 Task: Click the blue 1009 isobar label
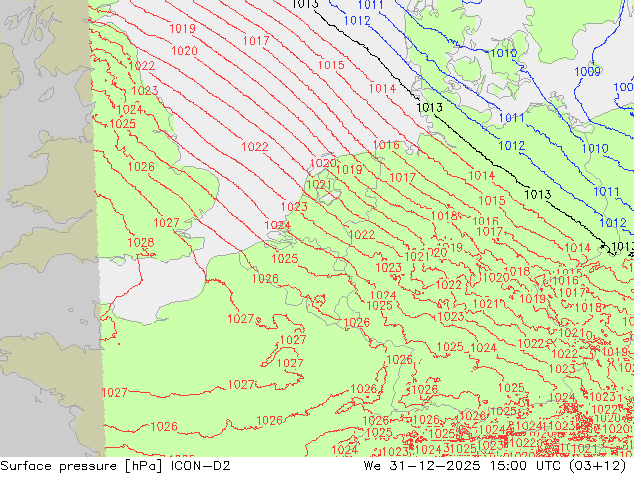coord(588,72)
